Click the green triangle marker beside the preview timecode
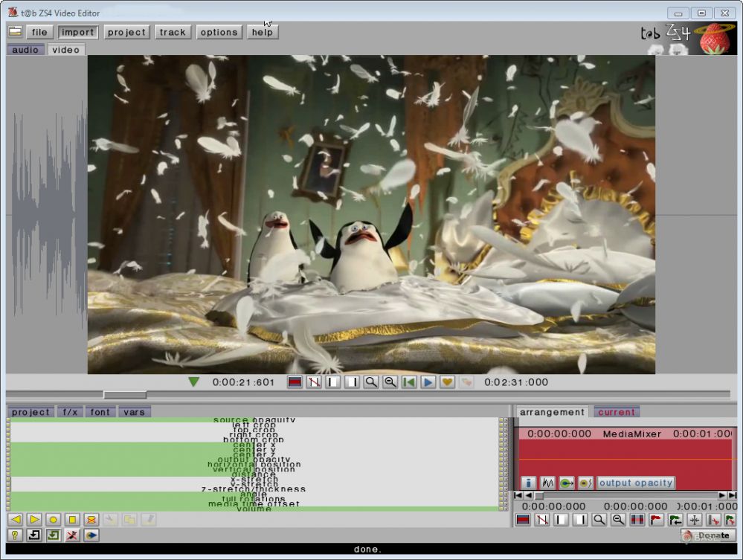This screenshot has width=743, height=560. click(193, 382)
